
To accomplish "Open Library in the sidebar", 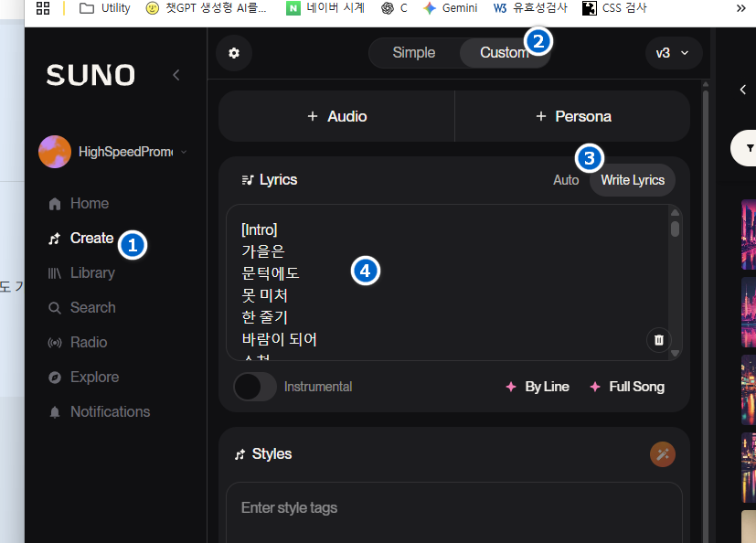I will click(x=91, y=273).
